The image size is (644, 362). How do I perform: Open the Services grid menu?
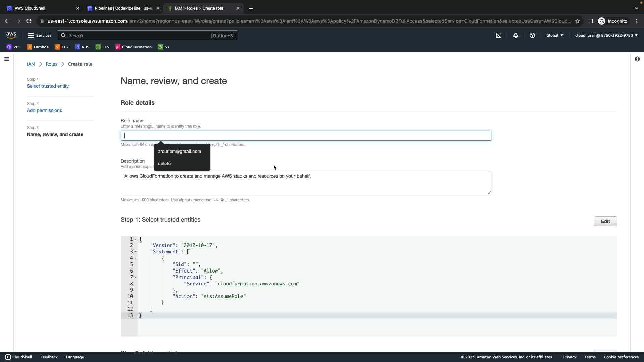tap(39, 35)
